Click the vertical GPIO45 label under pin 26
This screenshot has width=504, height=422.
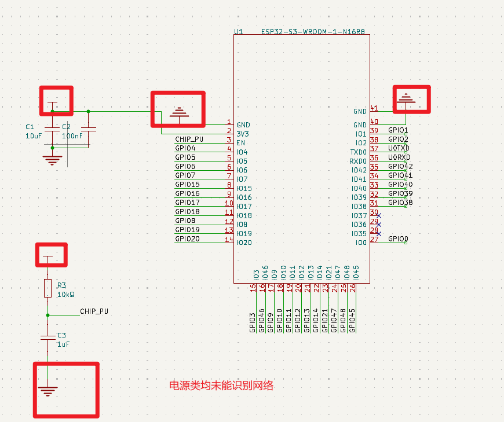point(353,322)
